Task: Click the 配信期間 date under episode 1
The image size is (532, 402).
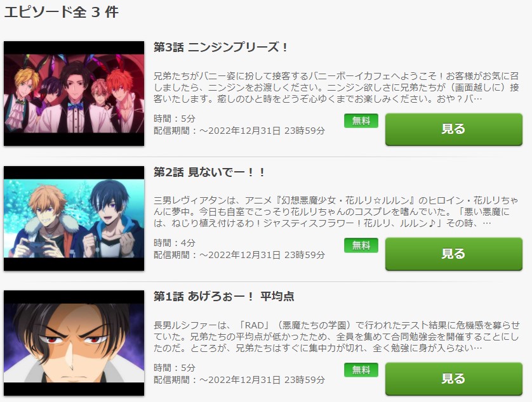Action: (x=239, y=380)
